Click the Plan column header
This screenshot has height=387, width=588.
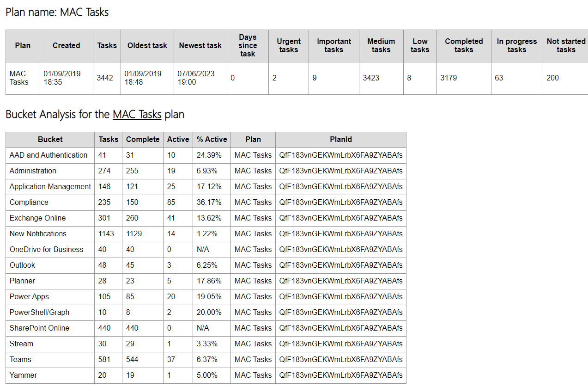click(x=22, y=45)
